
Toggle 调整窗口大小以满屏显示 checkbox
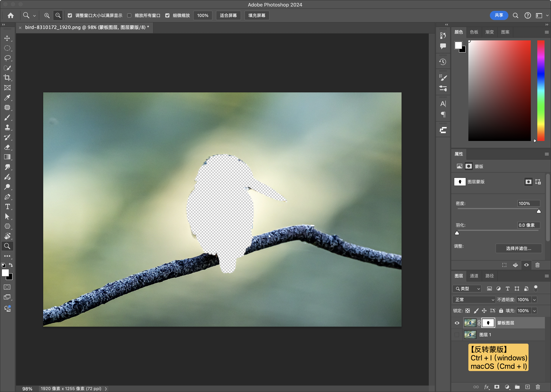(70, 15)
